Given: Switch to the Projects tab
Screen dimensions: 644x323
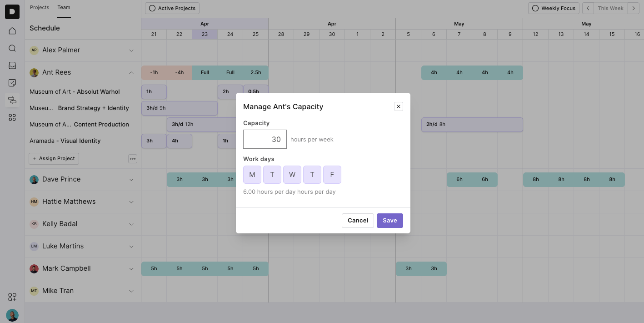Looking at the screenshot, I should [x=40, y=8].
